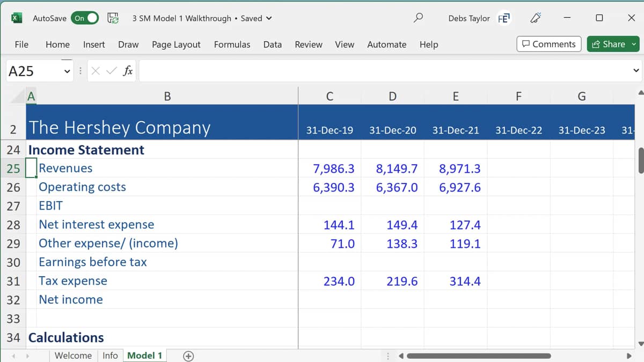Click the Enter formula checkmark icon
Image resolution: width=644 pixels, height=362 pixels.
coord(112,71)
